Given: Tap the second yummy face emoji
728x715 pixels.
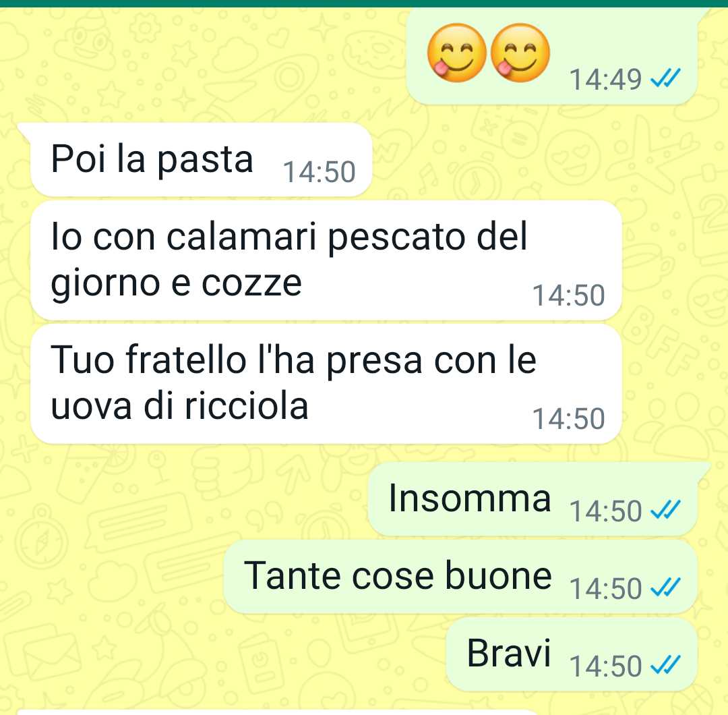Looking at the screenshot, I should [520, 53].
